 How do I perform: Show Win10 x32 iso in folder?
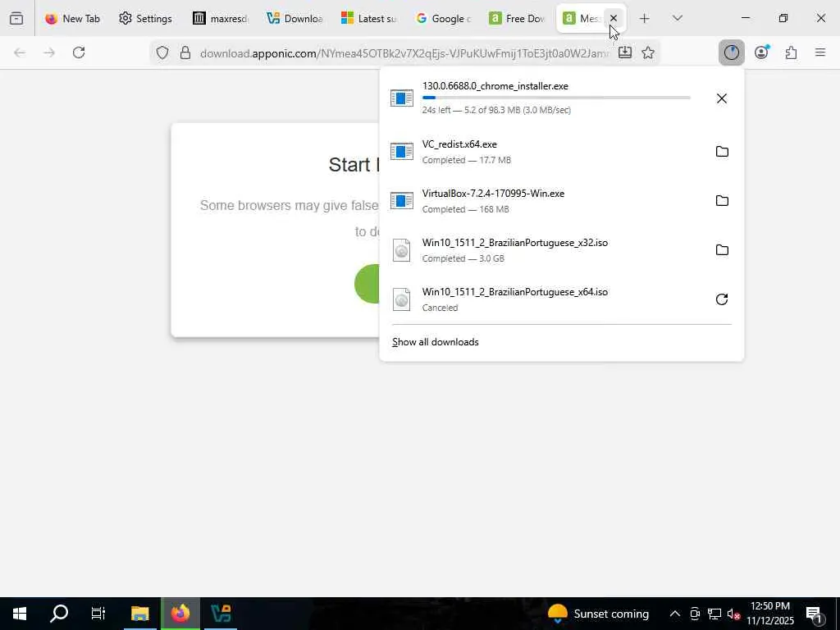point(722,250)
